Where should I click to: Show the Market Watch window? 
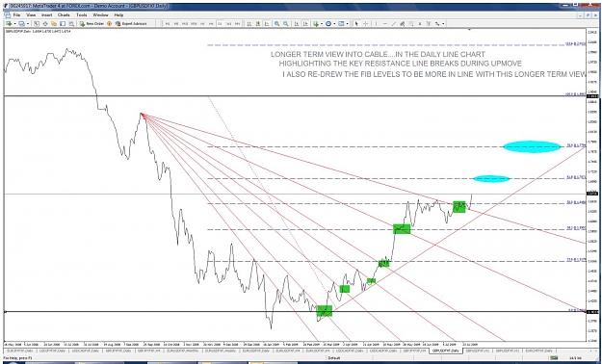coord(37,23)
